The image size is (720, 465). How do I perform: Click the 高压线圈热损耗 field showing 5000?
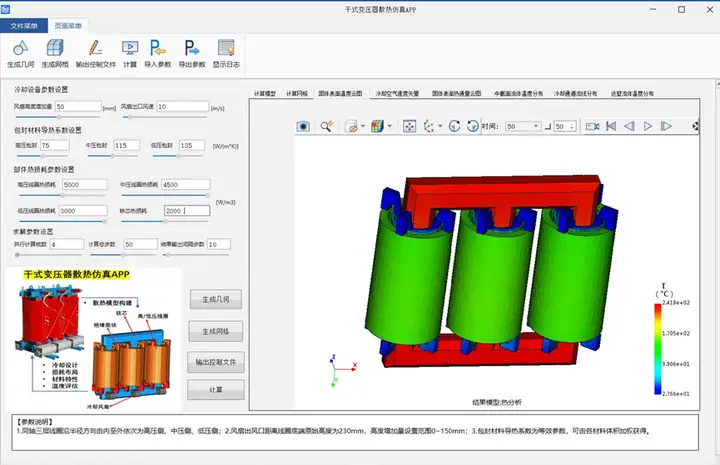pos(84,185)
